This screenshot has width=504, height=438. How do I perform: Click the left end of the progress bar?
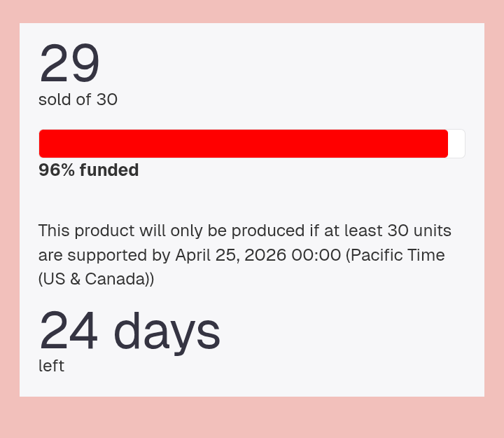[x=43, y=144]
